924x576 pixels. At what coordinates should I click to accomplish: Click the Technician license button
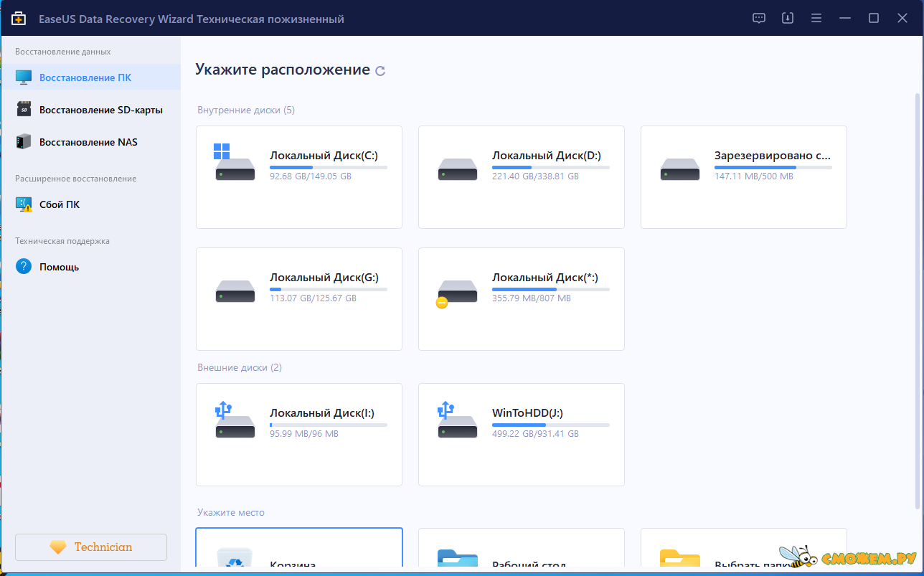(91, 547)
